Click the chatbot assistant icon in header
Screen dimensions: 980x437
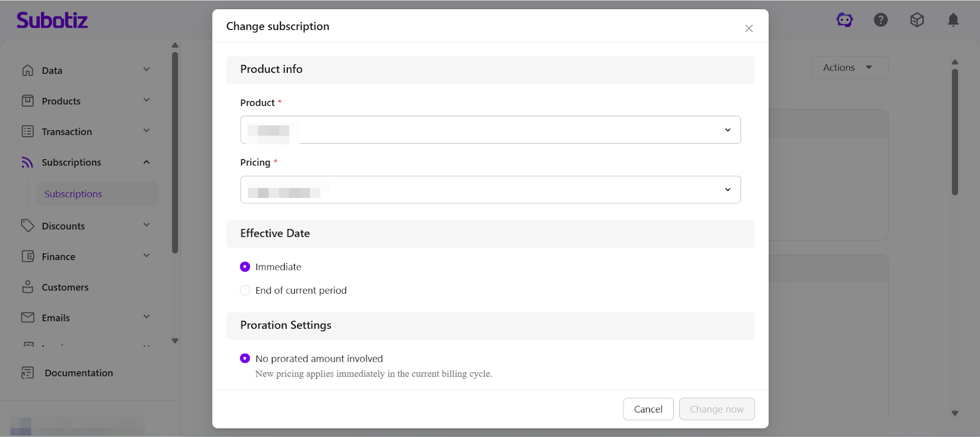point(845,20)
